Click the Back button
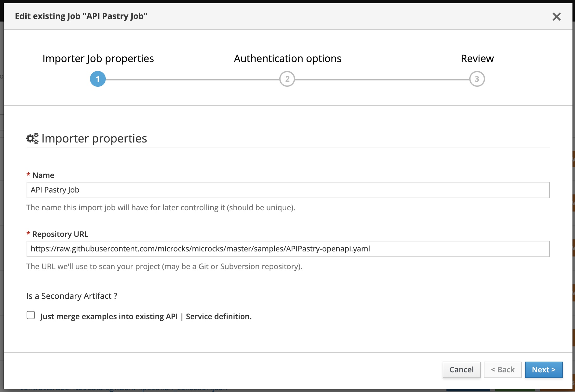 pos(502,370)
